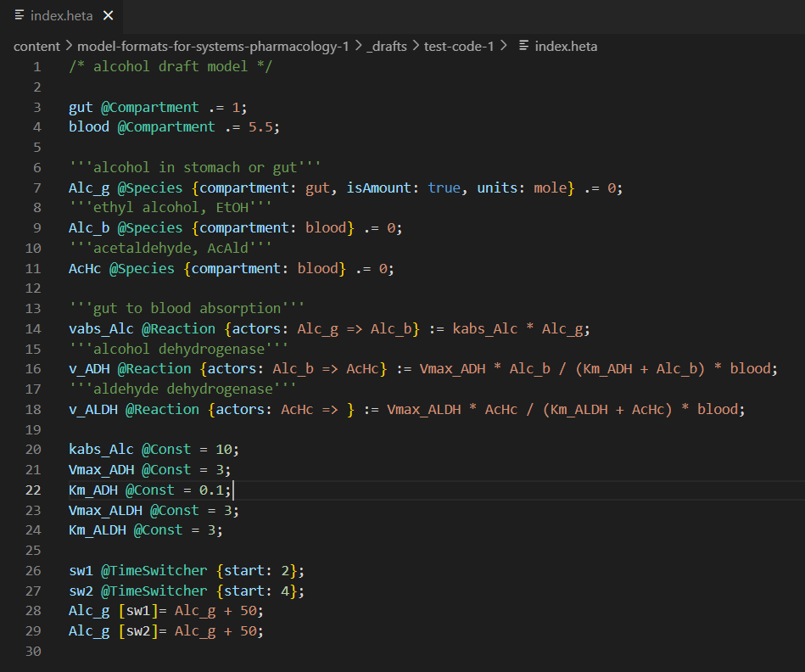Place cursor on 'gut @Compartment' line
The width and height of the screenshot is (805, 672).
pyautogui.click(x=158, y=107)
